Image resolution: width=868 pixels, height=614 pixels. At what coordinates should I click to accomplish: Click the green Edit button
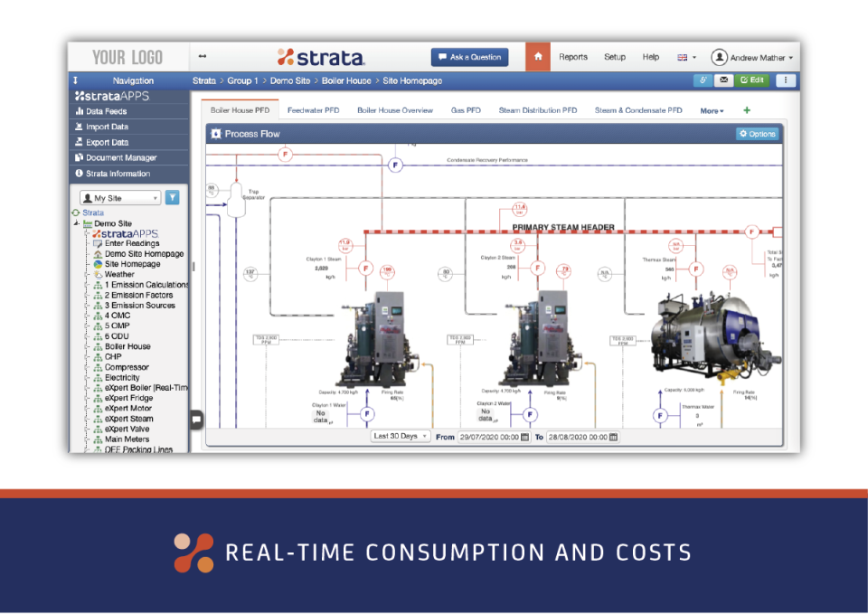click(x=754, y=80)
